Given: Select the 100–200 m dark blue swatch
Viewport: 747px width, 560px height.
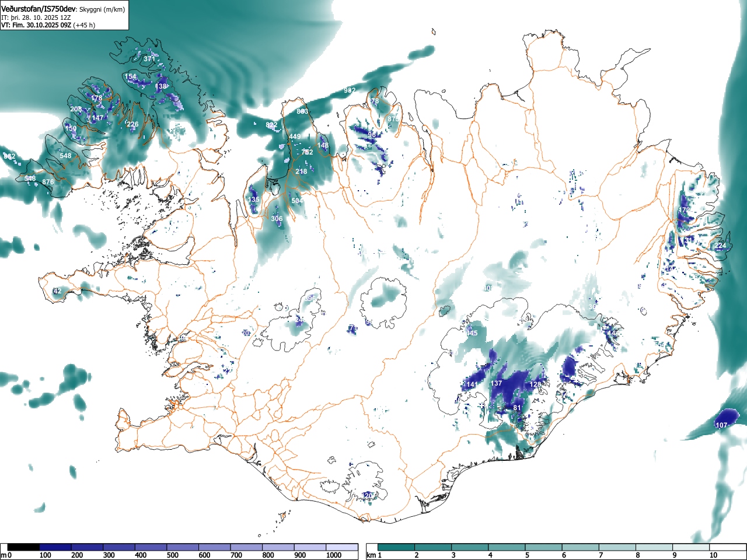Looking at the screenshot, I should click(55, 547).
